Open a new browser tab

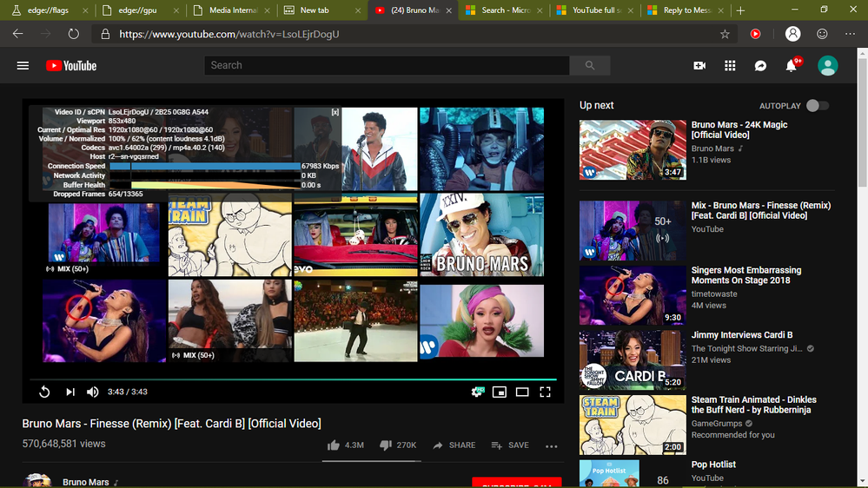pyautogui.click(x=740, y=10)
